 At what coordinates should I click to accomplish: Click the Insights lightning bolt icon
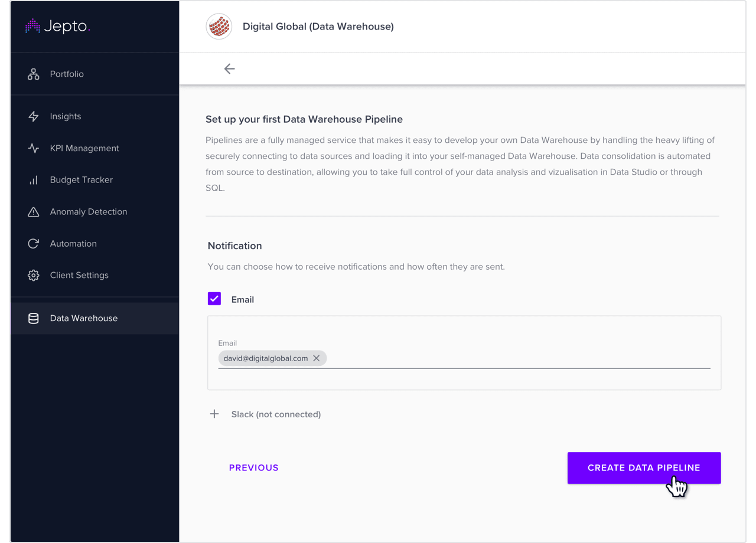pyautogui.click(x=34, y=116)
